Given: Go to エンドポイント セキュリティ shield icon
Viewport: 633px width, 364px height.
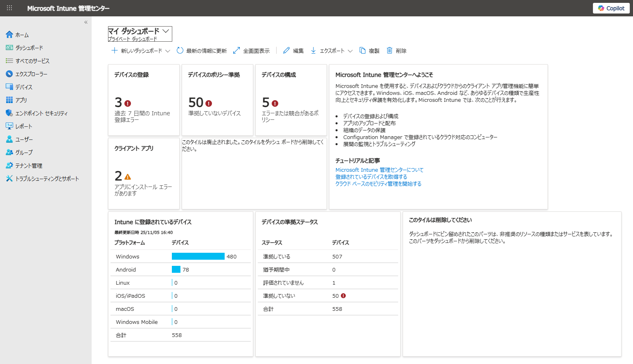Looking at the screenshot, I should tap(9, 113).
